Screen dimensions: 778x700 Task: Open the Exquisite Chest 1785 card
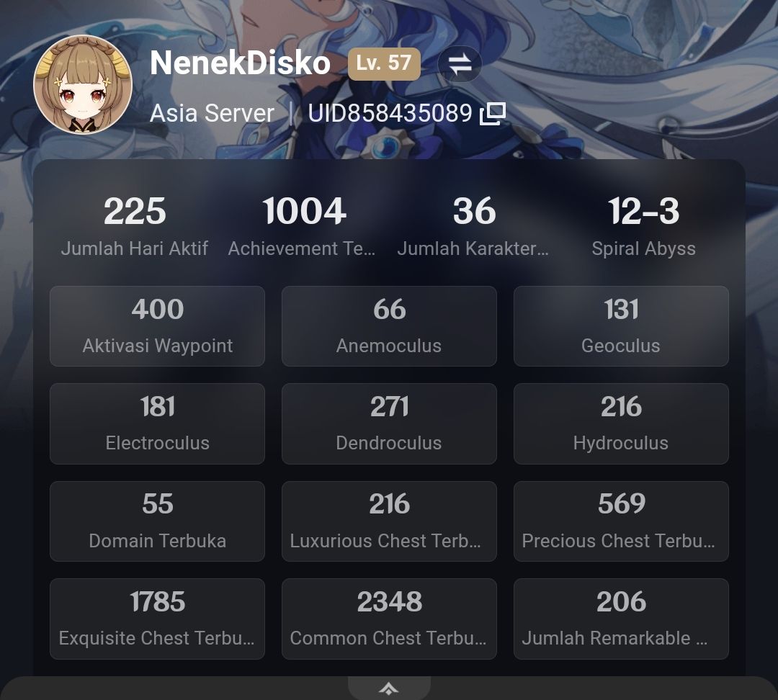click(x=157, y=619)
